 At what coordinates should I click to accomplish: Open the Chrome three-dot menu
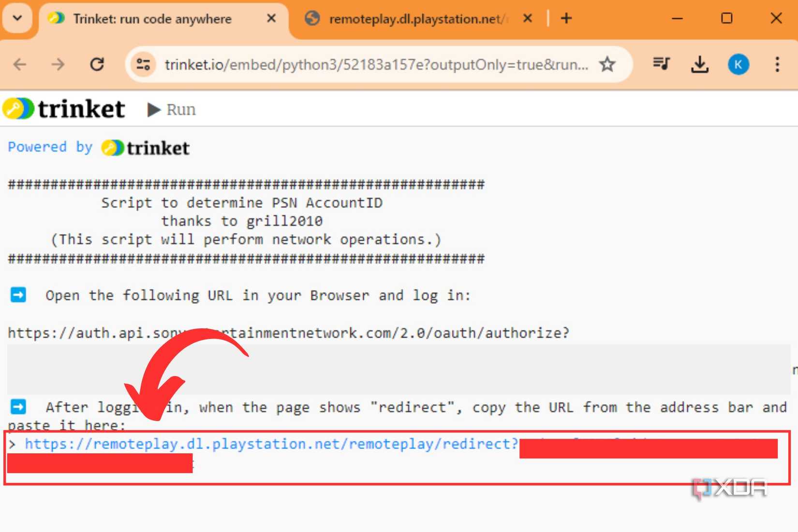point(777,64)
